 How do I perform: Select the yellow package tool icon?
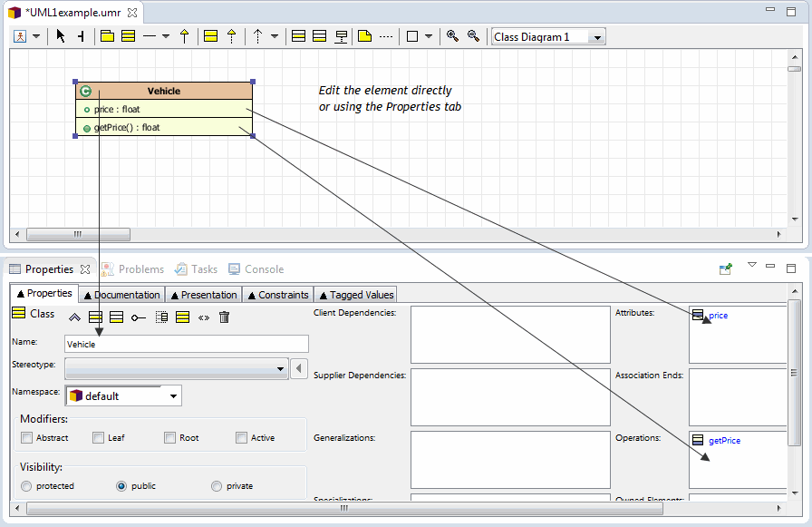[x=107, y=36]
